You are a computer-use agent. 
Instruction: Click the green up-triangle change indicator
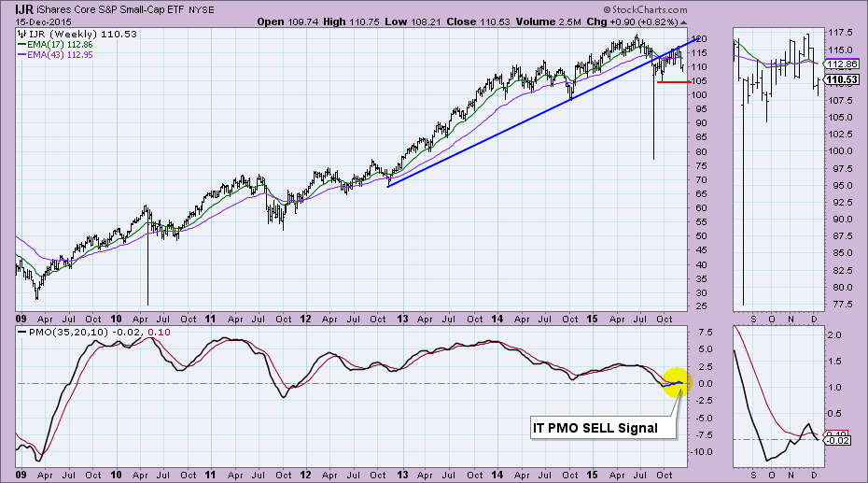point(683,22)
